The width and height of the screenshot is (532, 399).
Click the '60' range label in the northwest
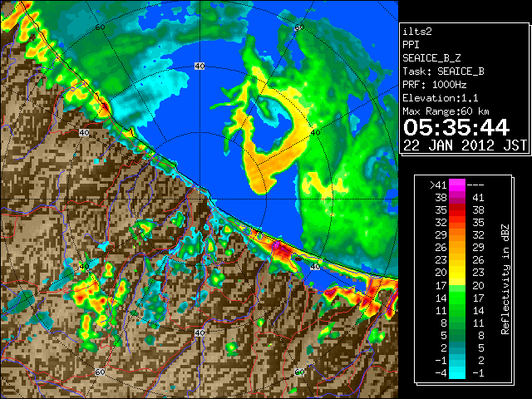(x=100, y=27)
